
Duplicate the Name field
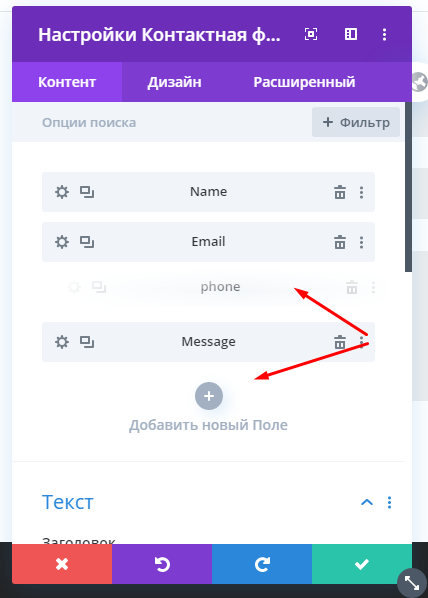tap(87, 192)
